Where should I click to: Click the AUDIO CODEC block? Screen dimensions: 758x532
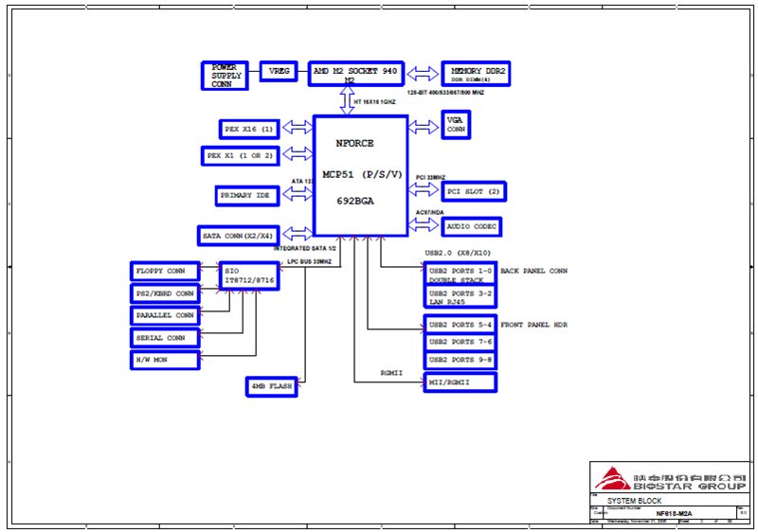pyautogui.click(x=471, y=227)
